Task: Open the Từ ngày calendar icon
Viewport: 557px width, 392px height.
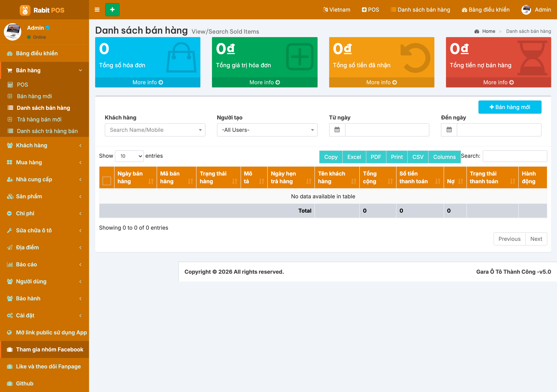Action: [337, 130]
